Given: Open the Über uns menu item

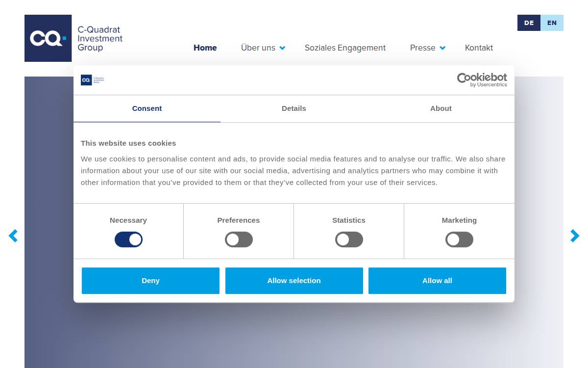Looking at the screenshot, I should [258, 48].
